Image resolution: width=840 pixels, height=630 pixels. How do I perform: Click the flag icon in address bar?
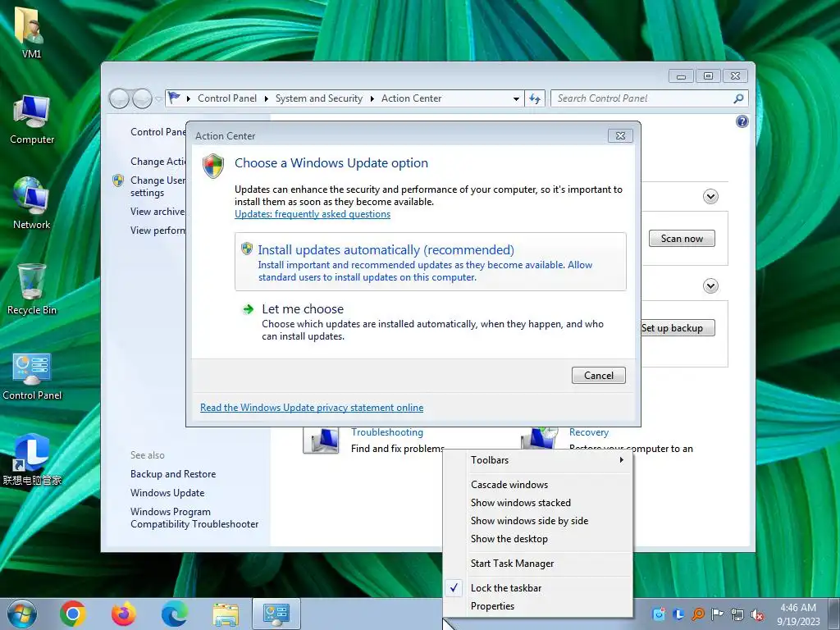[174, 98]
